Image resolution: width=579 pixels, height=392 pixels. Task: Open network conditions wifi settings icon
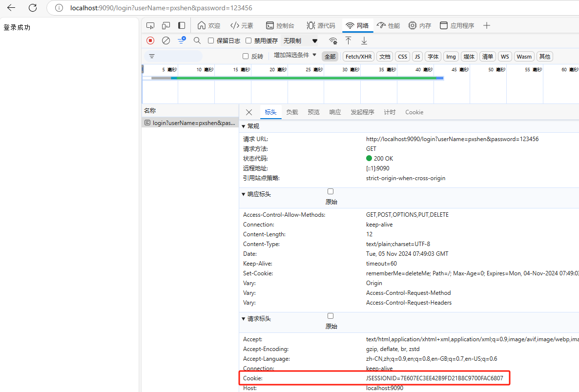pos(333,41)
